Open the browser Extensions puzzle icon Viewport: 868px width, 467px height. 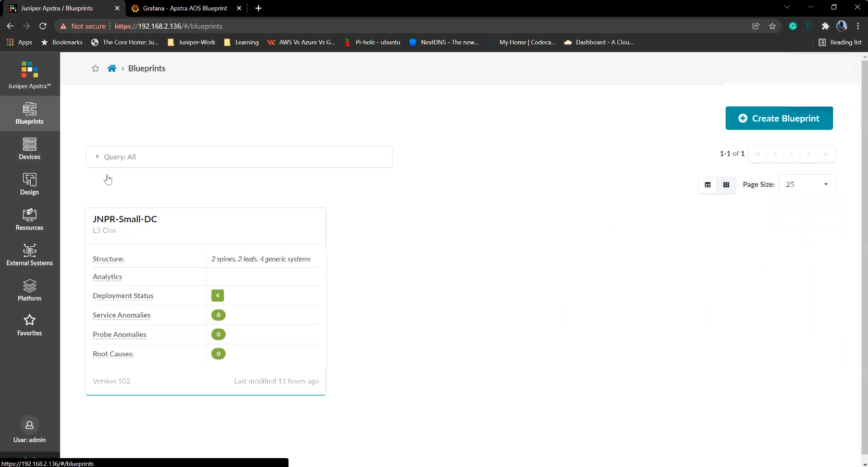825,26
